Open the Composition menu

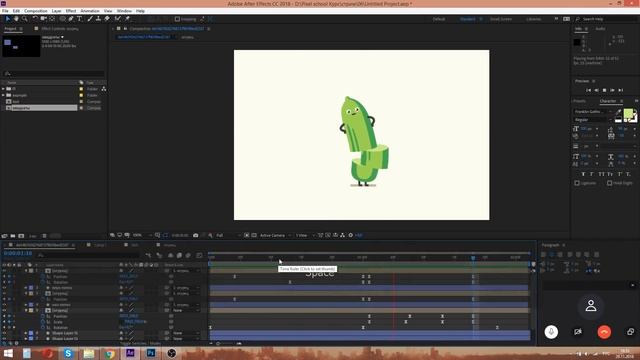(x=36, y=11)
